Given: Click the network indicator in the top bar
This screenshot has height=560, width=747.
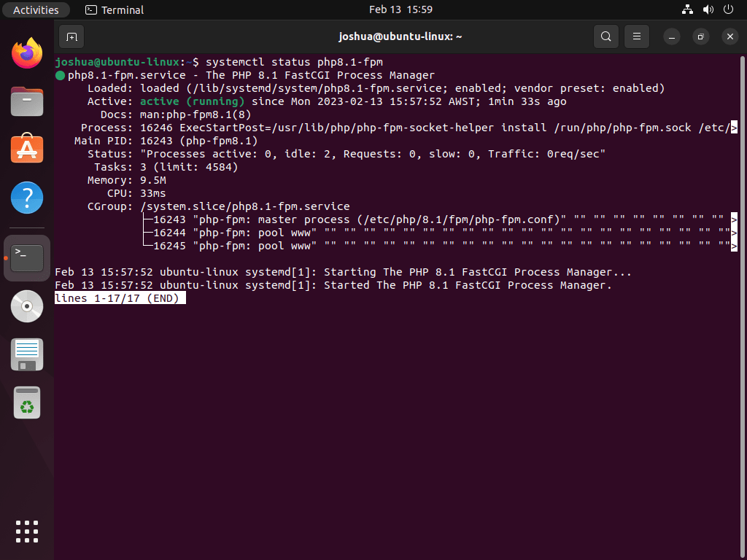Looking at the screenshot, I should [x=686, y=9].
